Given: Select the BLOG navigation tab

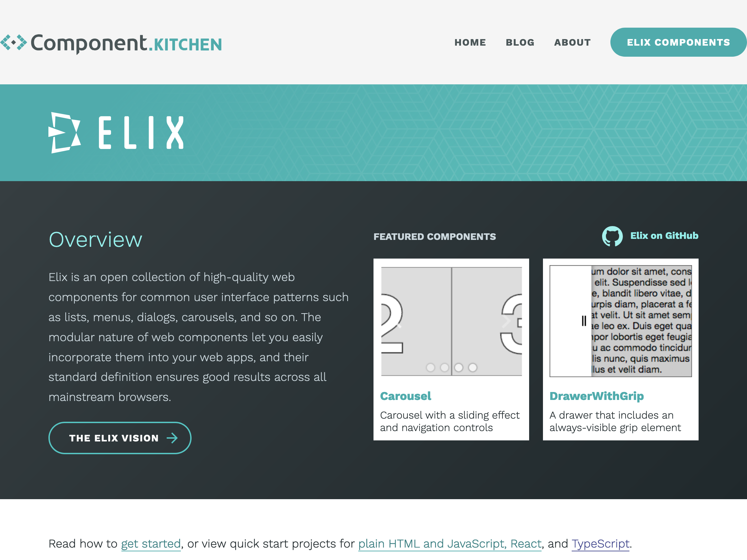Looking at the screenshot, I should pyautogui.click(x=519, y=42).
